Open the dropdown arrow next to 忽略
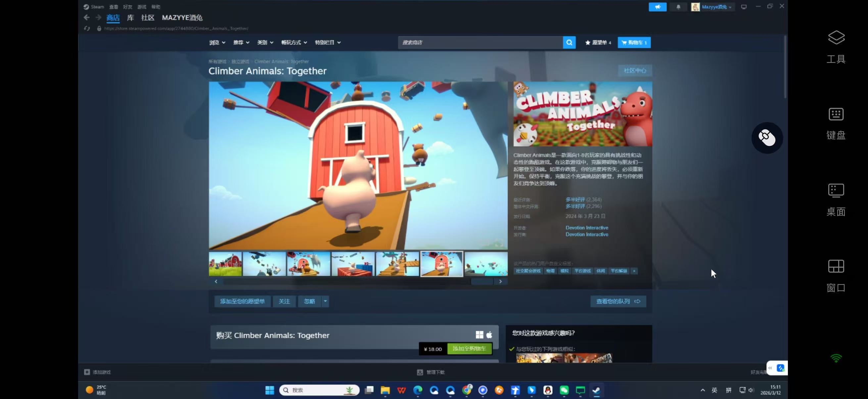This screenshot has height=399, width=868. [325, 301]
